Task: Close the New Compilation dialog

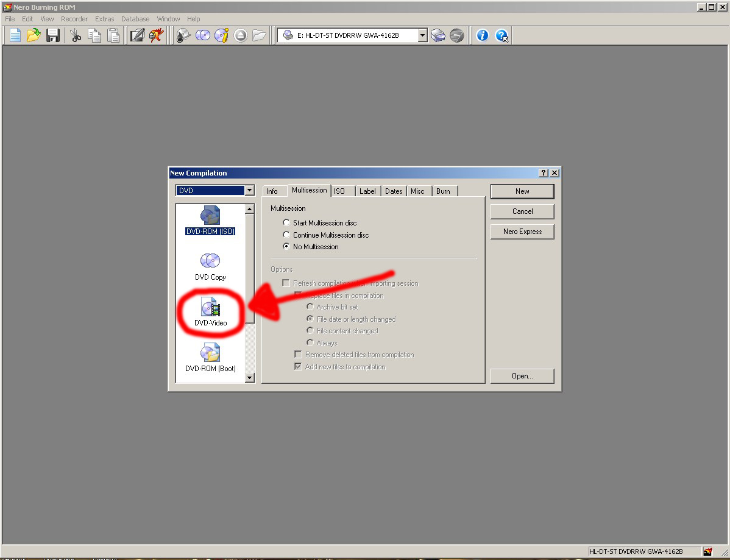Action: tap(555, 172)
